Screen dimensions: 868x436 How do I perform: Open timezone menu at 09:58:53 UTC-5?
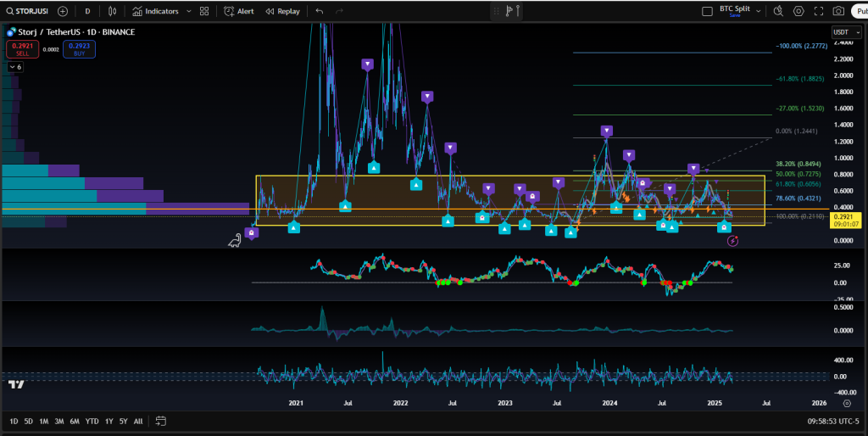coord(832,421)
